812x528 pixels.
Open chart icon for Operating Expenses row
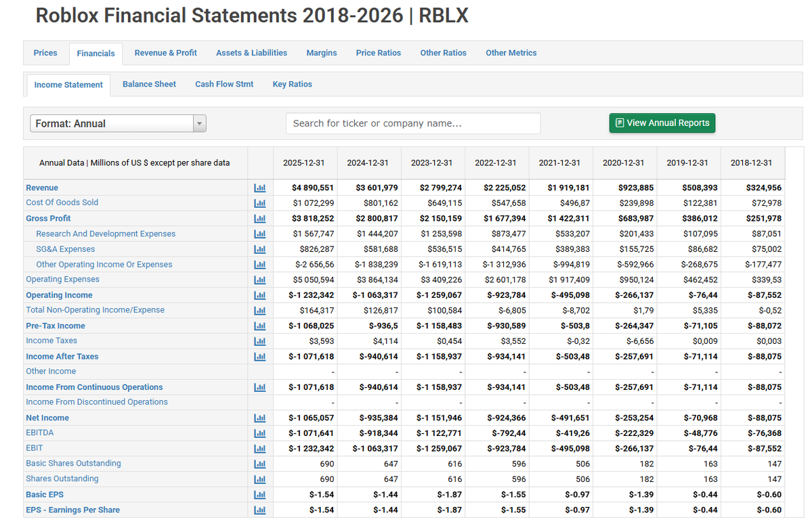(x=260, y=280)
